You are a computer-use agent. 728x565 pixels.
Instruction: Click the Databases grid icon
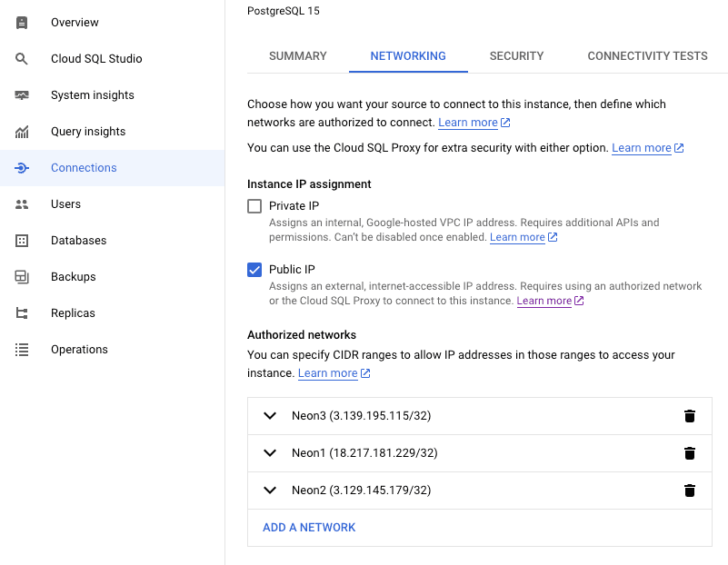(x=23, y=240)
